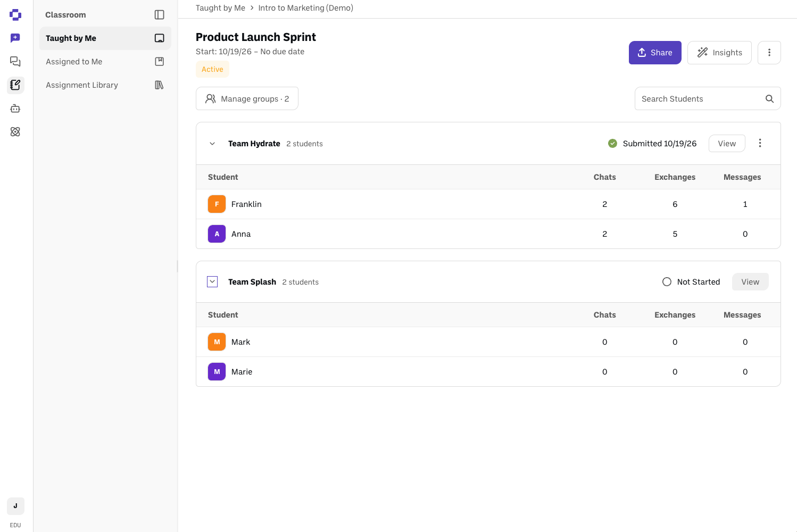View Team Hydrate submission
The height and width of the screenshot is (532, 797).
(x=727, y=144)
